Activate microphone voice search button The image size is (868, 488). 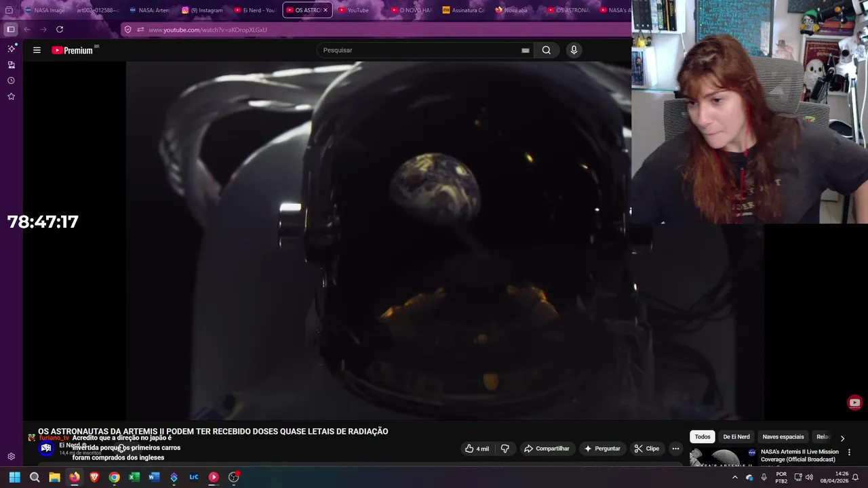point(574,50)
